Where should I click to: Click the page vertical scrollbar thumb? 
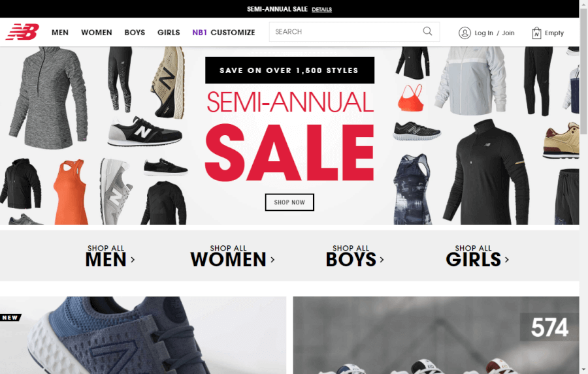point(583,71)
